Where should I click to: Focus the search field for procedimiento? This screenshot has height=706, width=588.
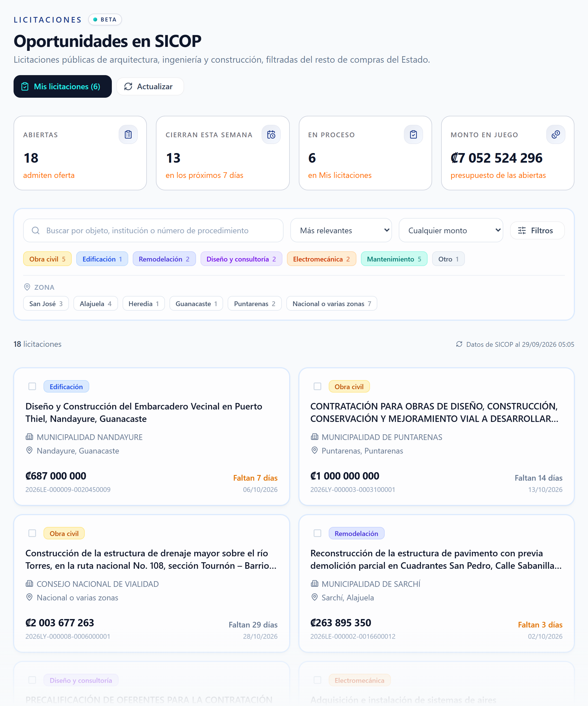pyautogui.click(x=153, y=230)
